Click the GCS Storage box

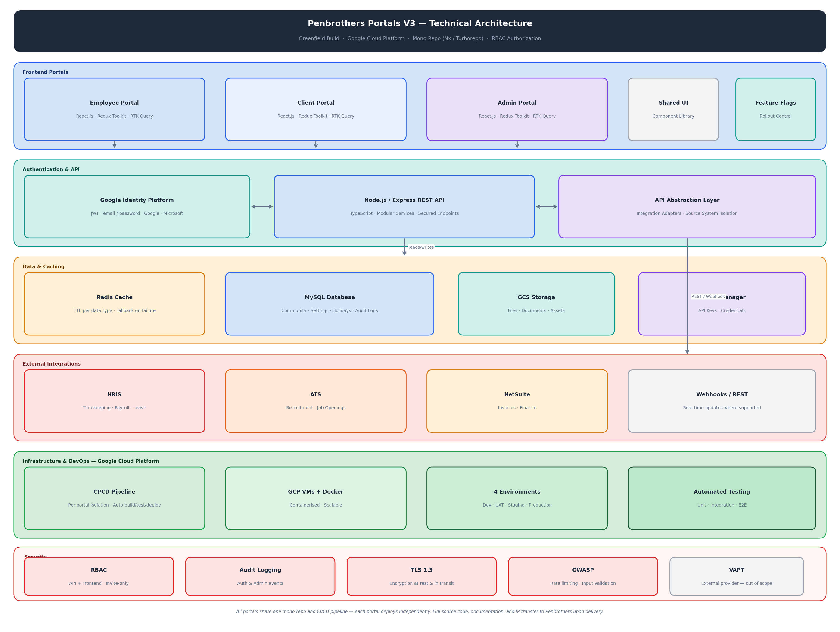tap(536, 304)
